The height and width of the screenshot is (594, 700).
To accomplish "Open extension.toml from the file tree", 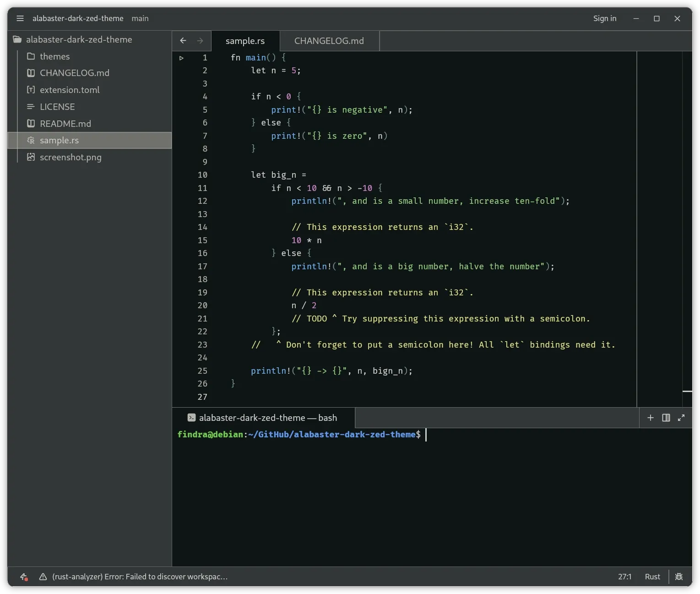I will (x=89, y=90).
